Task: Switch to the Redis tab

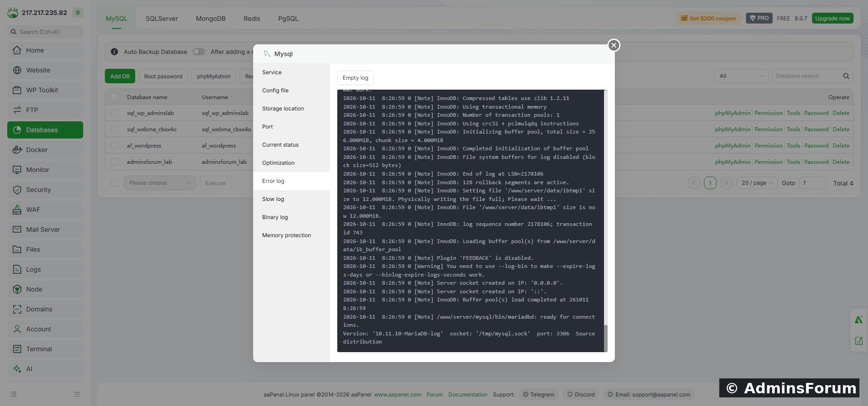Action: coord(252,19)
